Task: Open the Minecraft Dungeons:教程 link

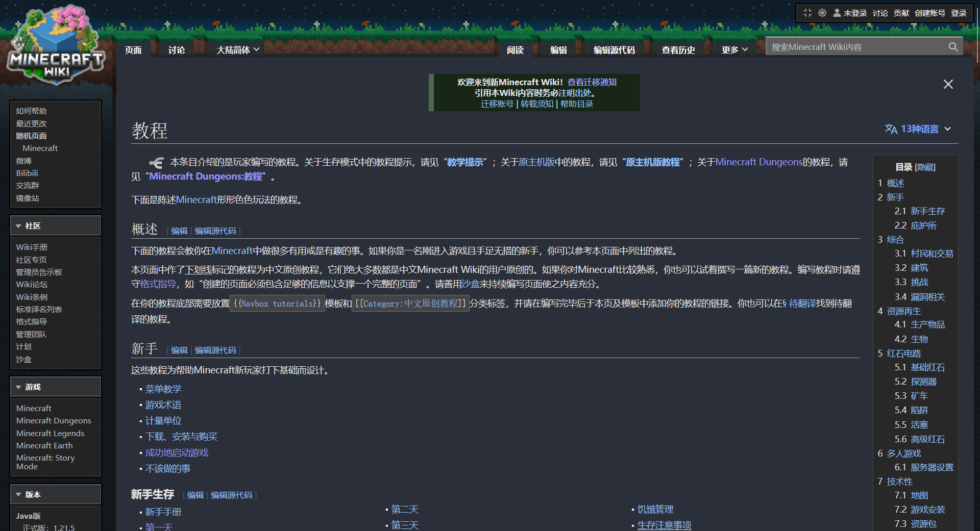Action: coord(206,176)
